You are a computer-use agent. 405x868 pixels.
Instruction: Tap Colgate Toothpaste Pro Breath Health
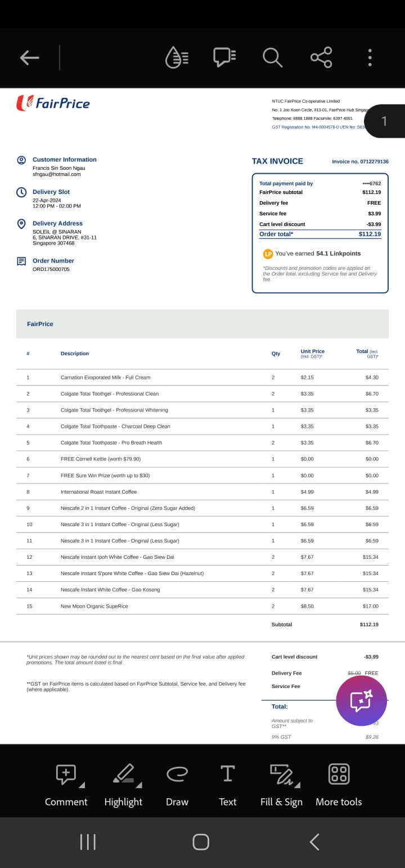click(x=111, y=442)
